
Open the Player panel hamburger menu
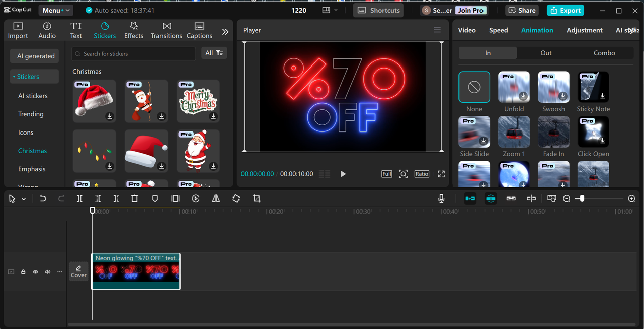[437, 30]
